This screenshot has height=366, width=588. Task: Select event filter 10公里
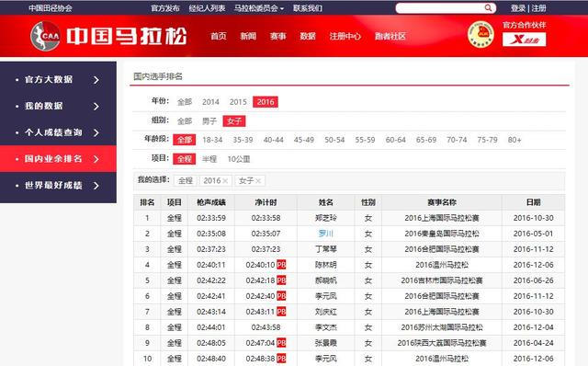239,159
